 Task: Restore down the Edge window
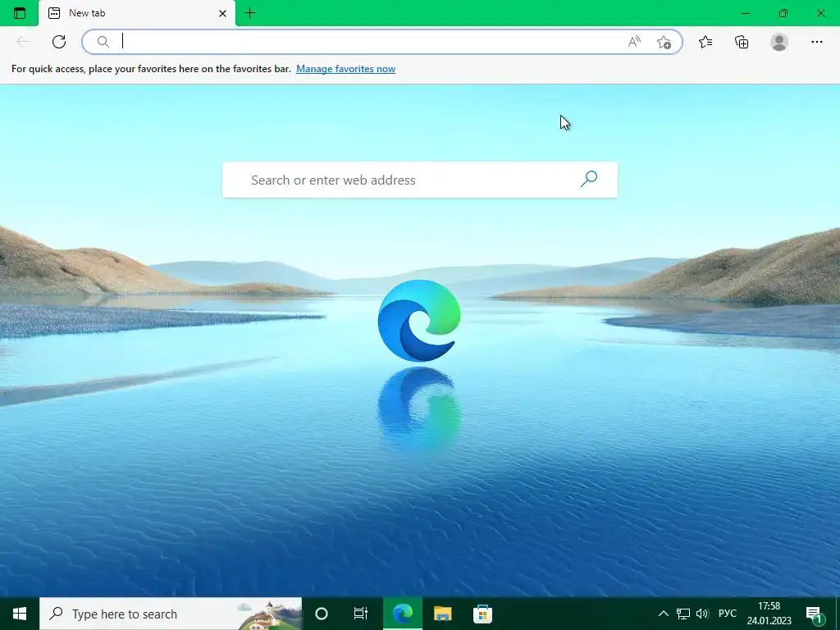click(x=783, y=13)
